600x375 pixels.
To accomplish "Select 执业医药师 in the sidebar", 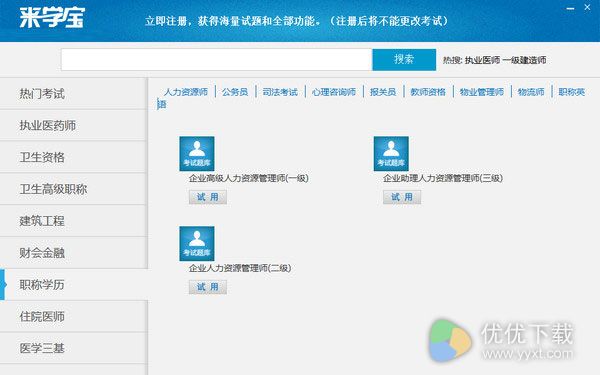I will click(73, 125).
